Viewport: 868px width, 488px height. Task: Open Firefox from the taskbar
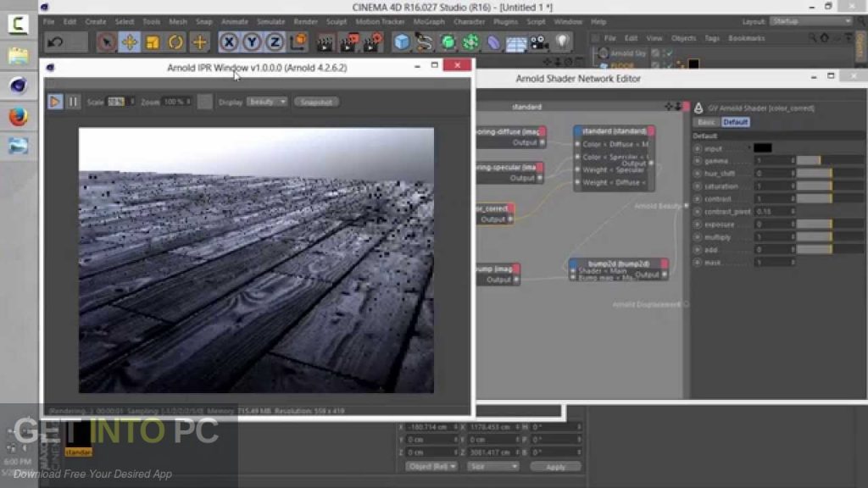(x=19, y=117)
